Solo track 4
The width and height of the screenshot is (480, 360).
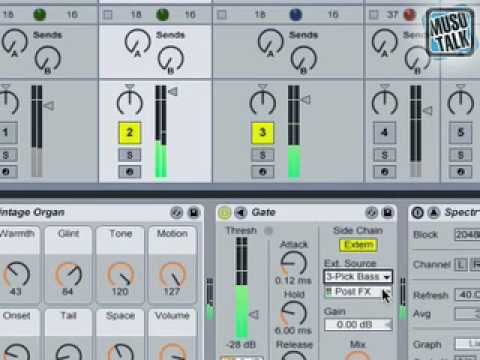pyautogui.click(x=384, y=155)
